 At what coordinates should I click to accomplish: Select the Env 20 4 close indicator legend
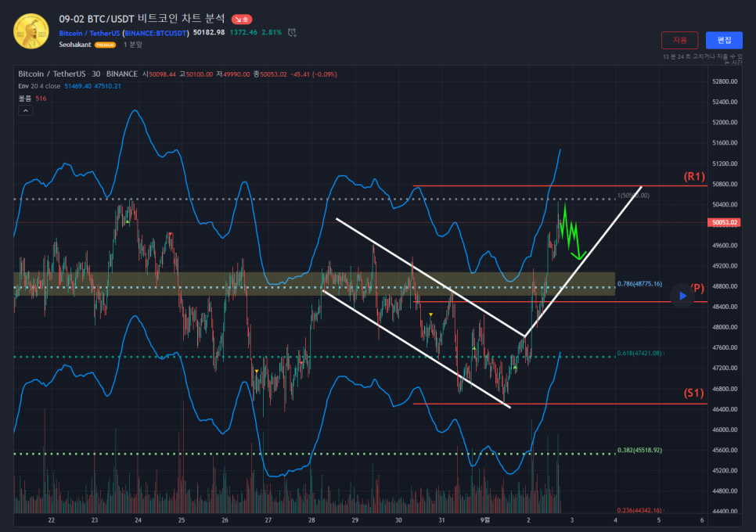tap(39, 86)
